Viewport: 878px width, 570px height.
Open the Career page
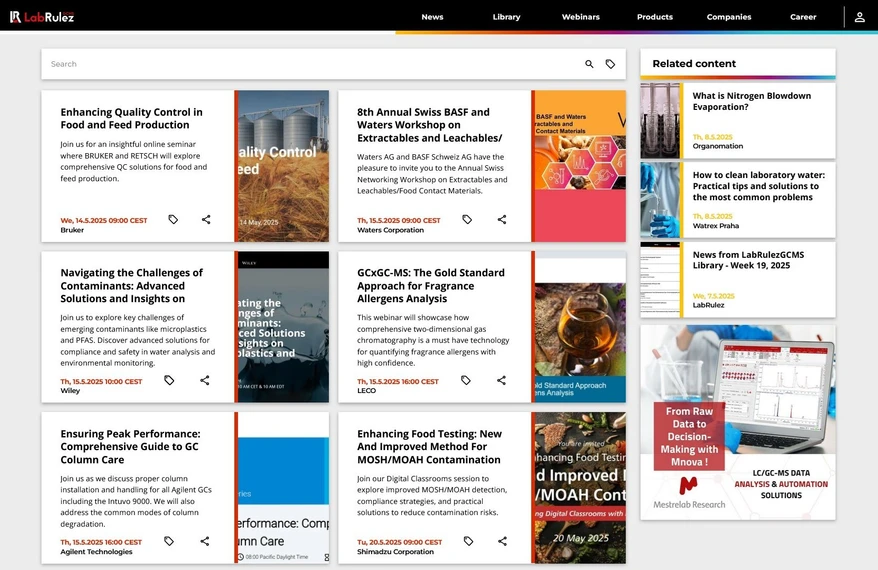pyautogui.click(x=803, y=17)
